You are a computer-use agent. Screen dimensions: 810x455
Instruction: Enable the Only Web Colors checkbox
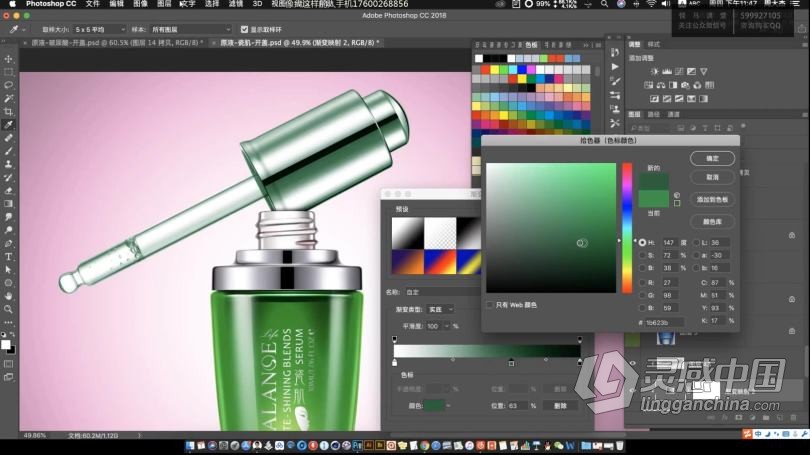(x=490, y=305)
